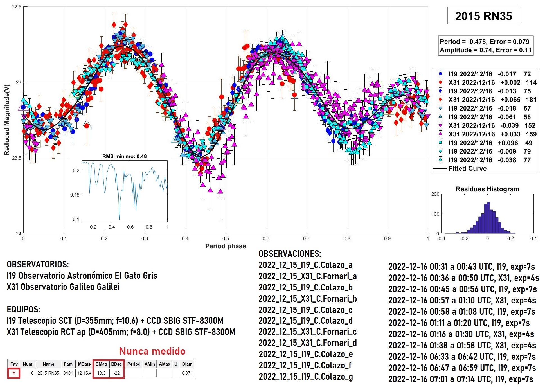Click the empty Period cell in the table
The image size is (545, 392).
134,373
